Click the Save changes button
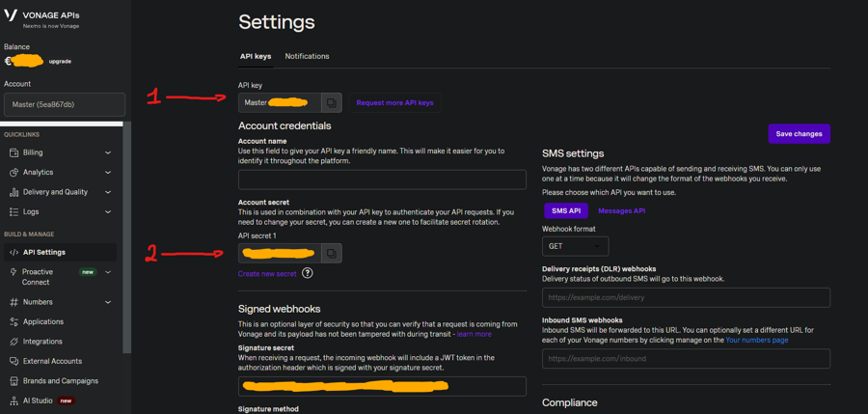 (799, 133)
